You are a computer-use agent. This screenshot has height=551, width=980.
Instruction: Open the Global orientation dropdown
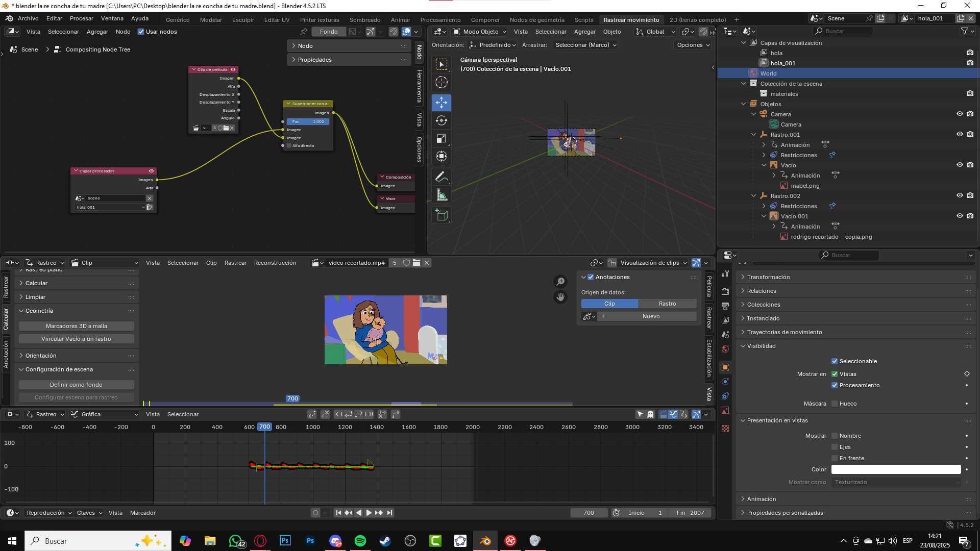pos(655,32)
